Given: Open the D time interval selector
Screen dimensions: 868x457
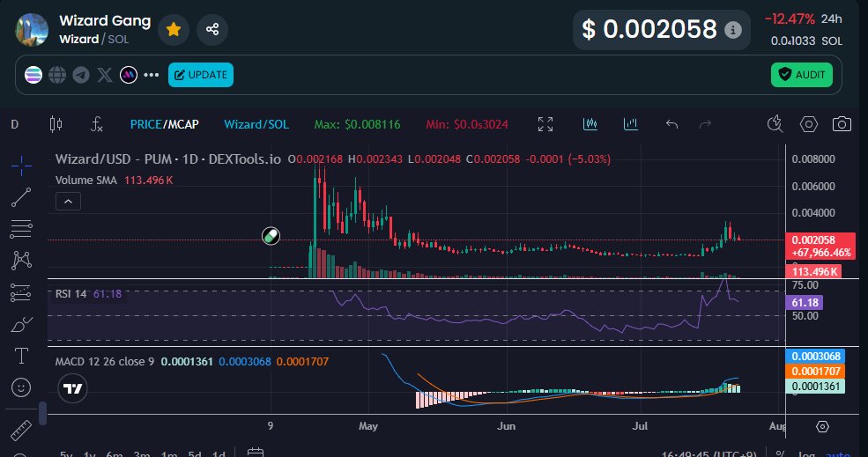Looking at the screenshot, I should pos(15,124).
